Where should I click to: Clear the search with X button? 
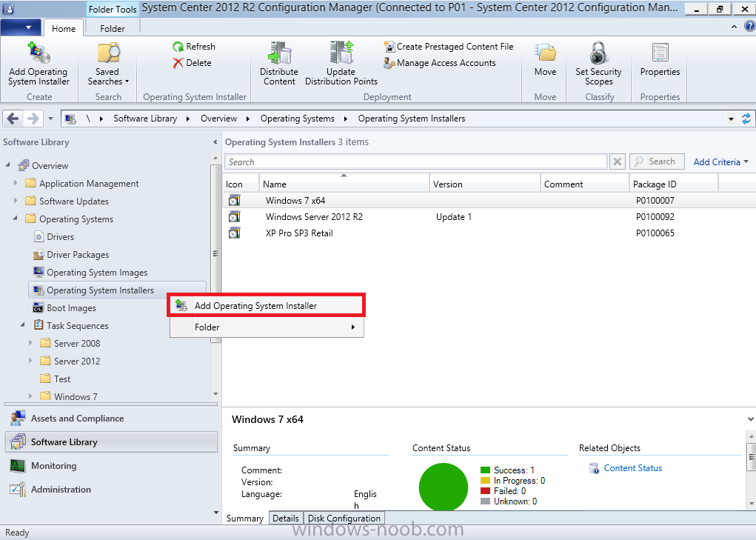tap(617, 161)
